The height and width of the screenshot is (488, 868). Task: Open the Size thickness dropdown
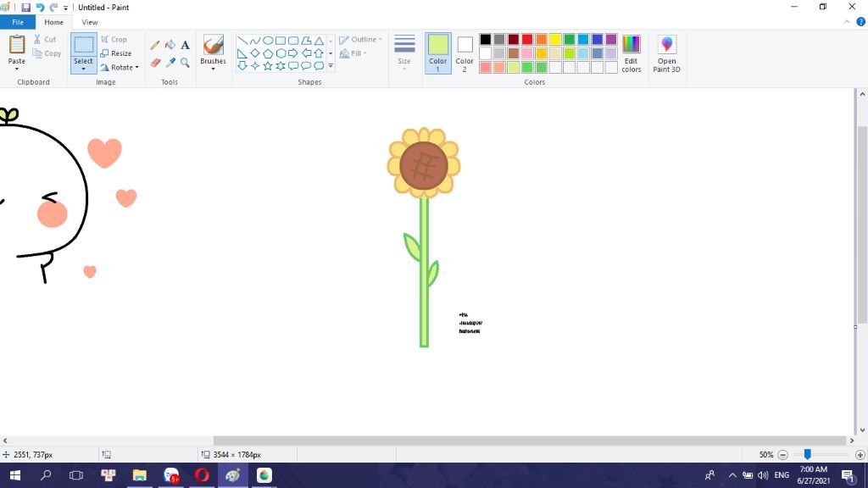click(404, 53)
